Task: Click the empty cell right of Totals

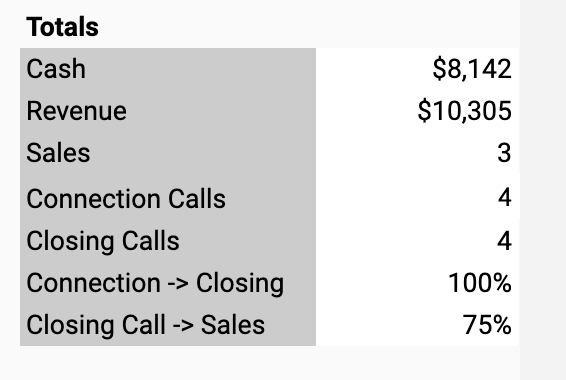Action: [418, 27]
